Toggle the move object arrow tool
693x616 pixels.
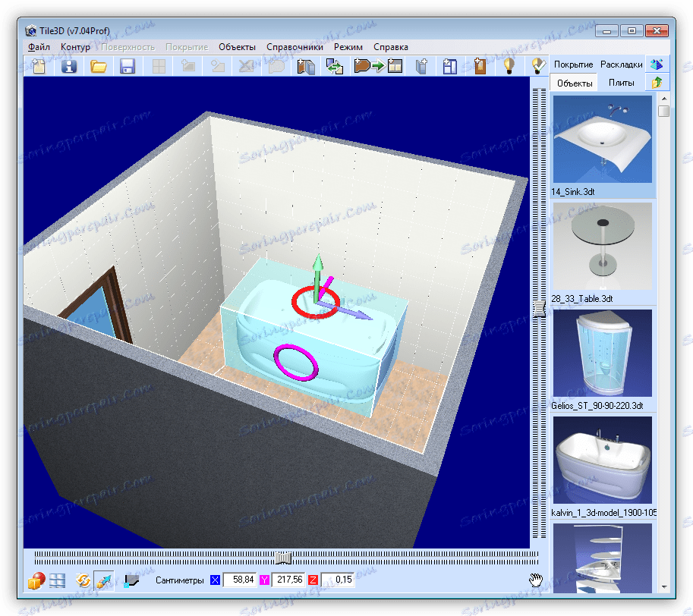(104, 580)
